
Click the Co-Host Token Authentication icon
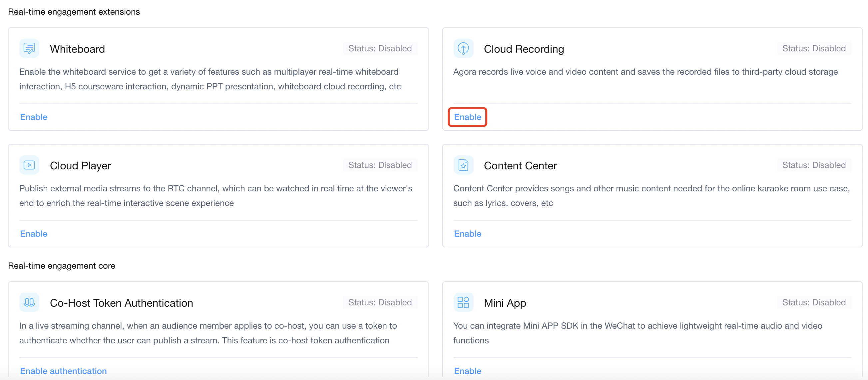point(29,302)
